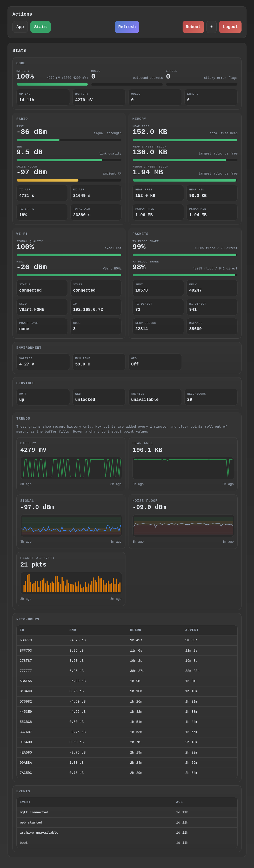Click the boot event row
Image resolution: width=254 pixels, height=868 pixels.
(x=127, y=843)
